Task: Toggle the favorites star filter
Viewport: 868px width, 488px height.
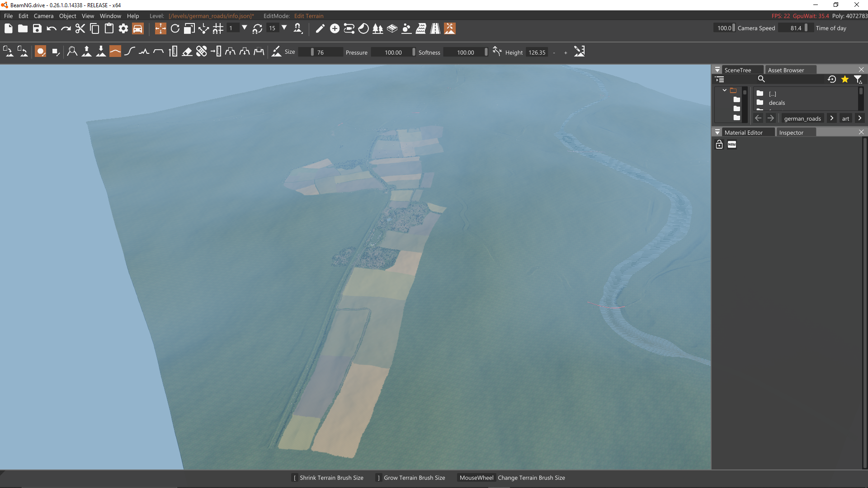Action: (x=844, y=80)
